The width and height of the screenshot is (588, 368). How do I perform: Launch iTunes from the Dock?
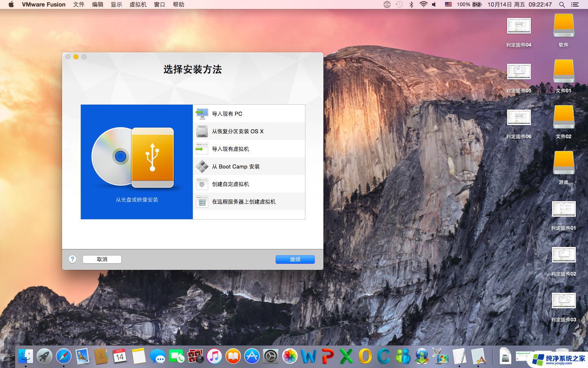[x=214, y=356]
